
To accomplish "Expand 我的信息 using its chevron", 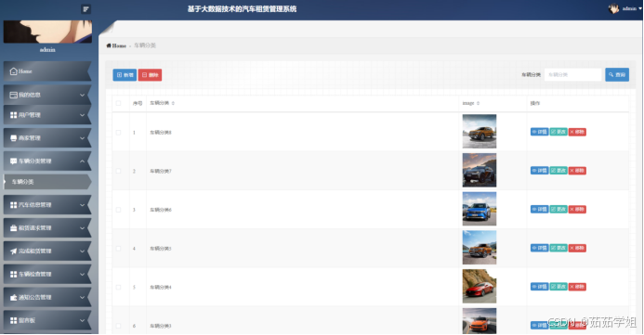I will coord(82,95).
